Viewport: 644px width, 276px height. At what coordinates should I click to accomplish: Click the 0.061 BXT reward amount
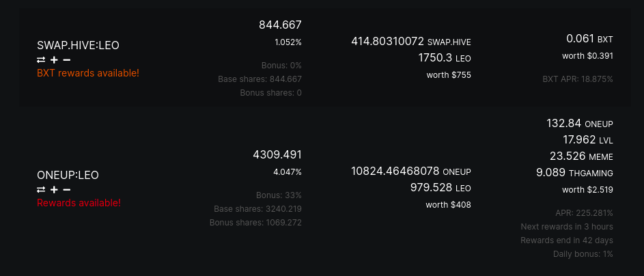pyautogui.click(x=589, y=39)
